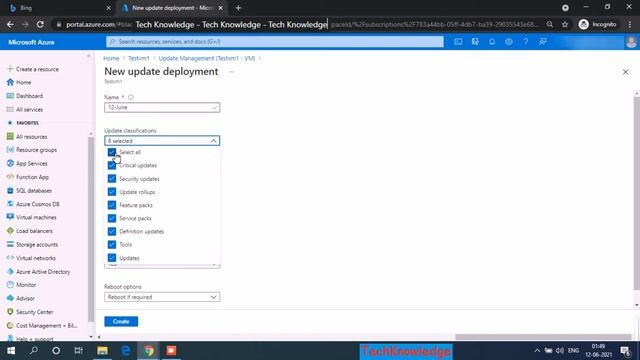640x360 pixels.
Task: Click the Virtual machines icon
Action: (10, 217)
